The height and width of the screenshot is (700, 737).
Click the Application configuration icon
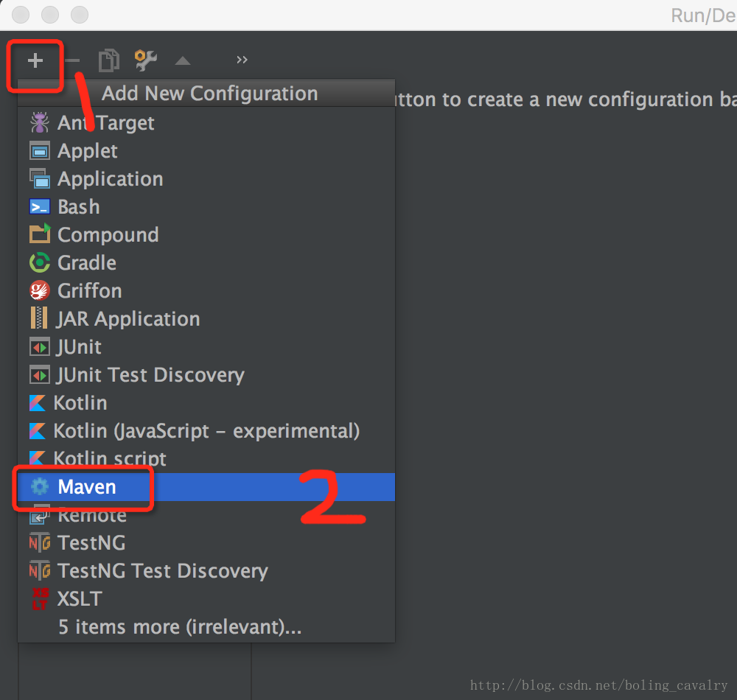(x=40, y=179)
